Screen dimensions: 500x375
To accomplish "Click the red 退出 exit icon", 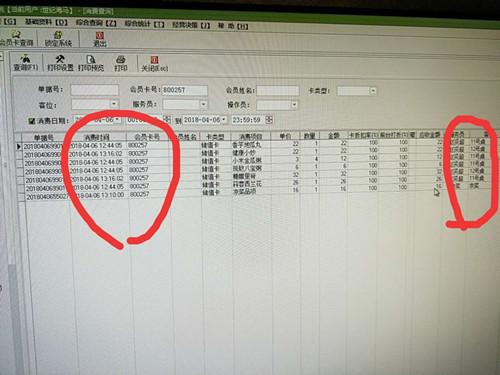I will [99, 39].
